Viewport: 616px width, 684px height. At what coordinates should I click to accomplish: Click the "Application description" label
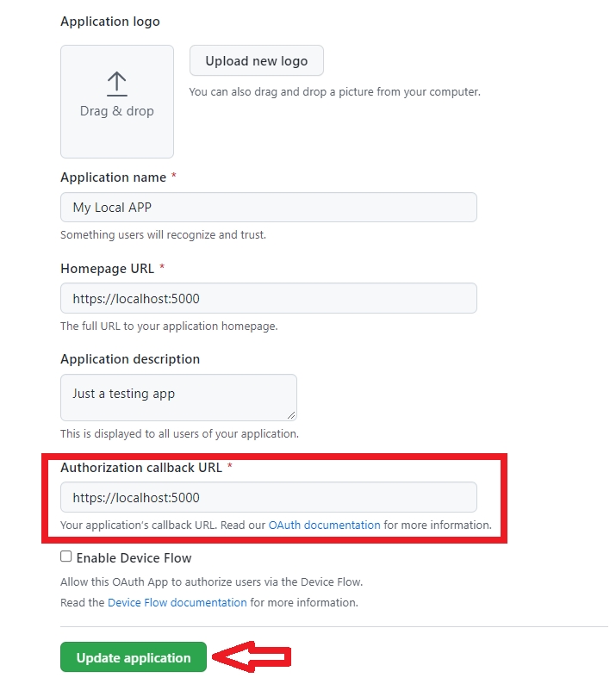click(129, 359)
